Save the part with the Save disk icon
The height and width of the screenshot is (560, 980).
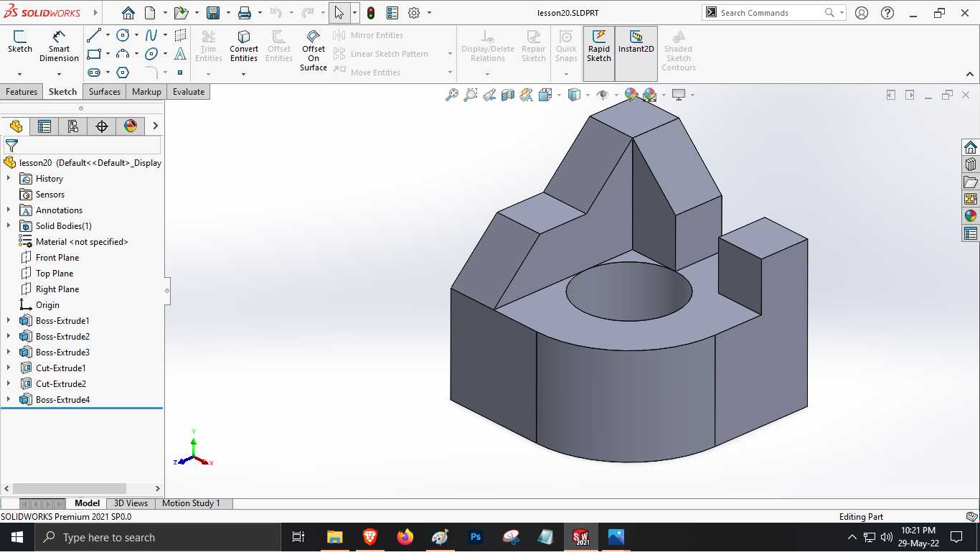click(213, 13)
